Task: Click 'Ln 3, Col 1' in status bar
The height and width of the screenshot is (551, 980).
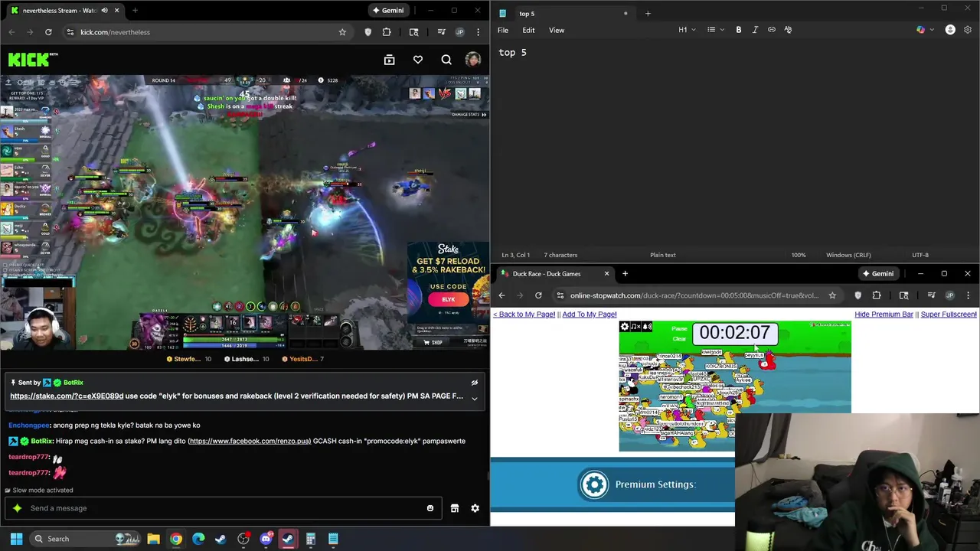Action: 516,255
